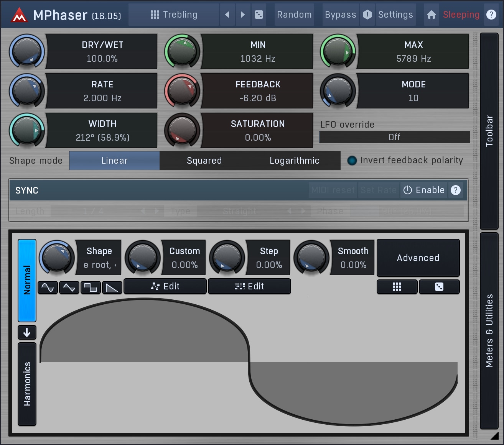Click the Random button
Screen dimensions: 504x445
[x=294, y=15]
